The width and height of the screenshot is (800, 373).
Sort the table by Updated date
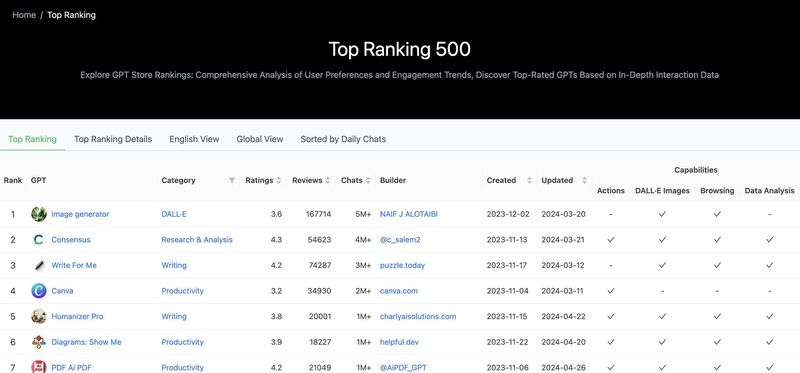point(584,180)
